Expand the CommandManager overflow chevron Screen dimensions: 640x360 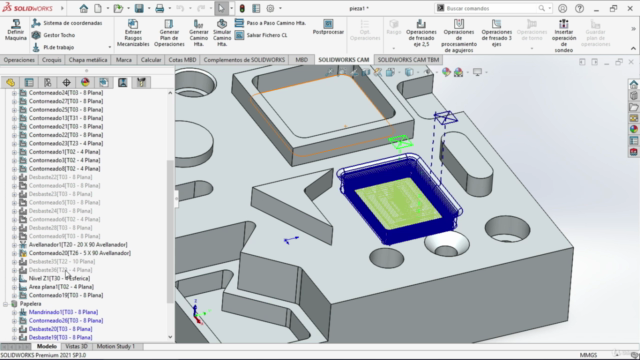click(x=633, y=29)
